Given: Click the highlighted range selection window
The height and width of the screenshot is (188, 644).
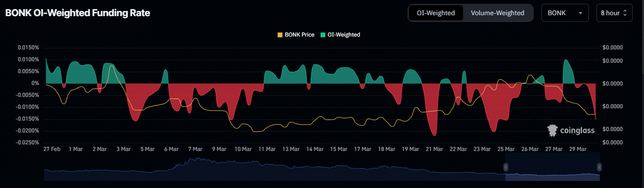Looking at the screenshot, I should [552, 167].
